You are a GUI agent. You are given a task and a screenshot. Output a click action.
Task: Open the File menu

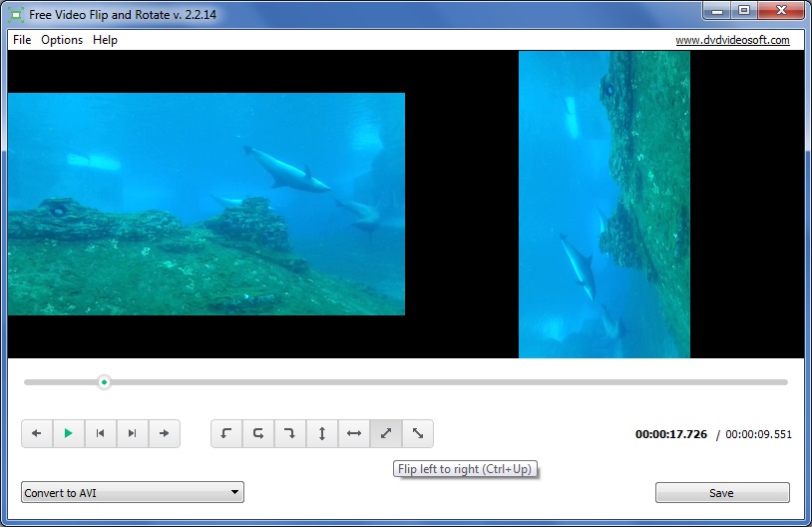click(22, 40)
